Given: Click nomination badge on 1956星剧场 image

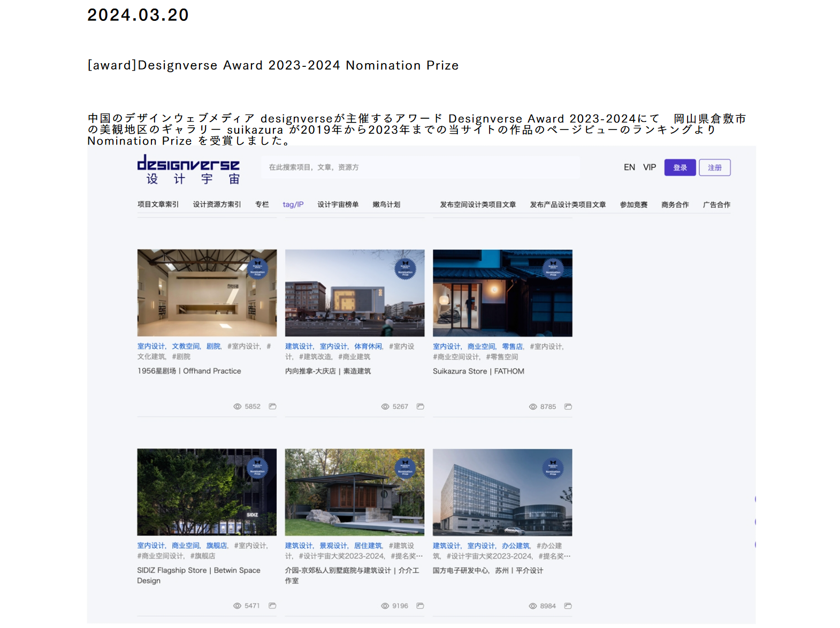Looking at the screenshot, I should (x=257, y=269).
